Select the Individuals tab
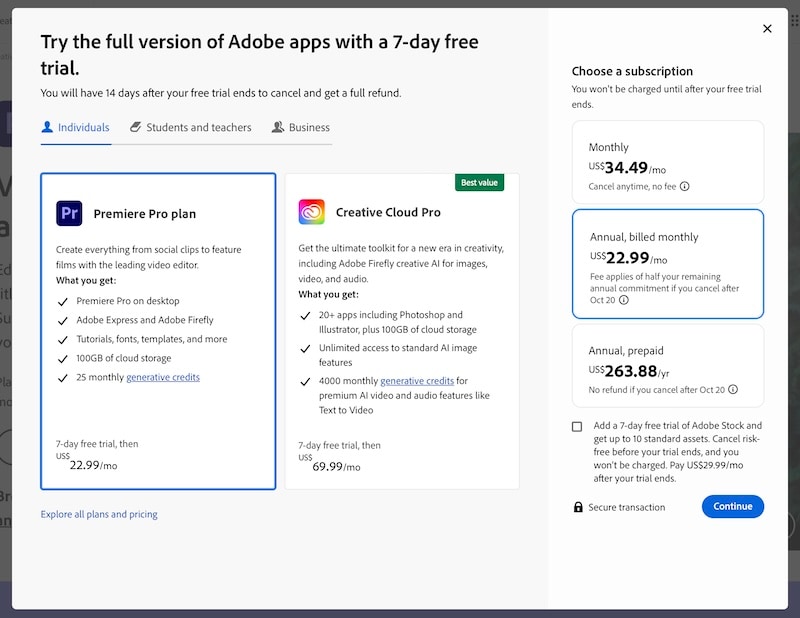Image resolution: width=800 pixels, height=618 pixels. 75,128
